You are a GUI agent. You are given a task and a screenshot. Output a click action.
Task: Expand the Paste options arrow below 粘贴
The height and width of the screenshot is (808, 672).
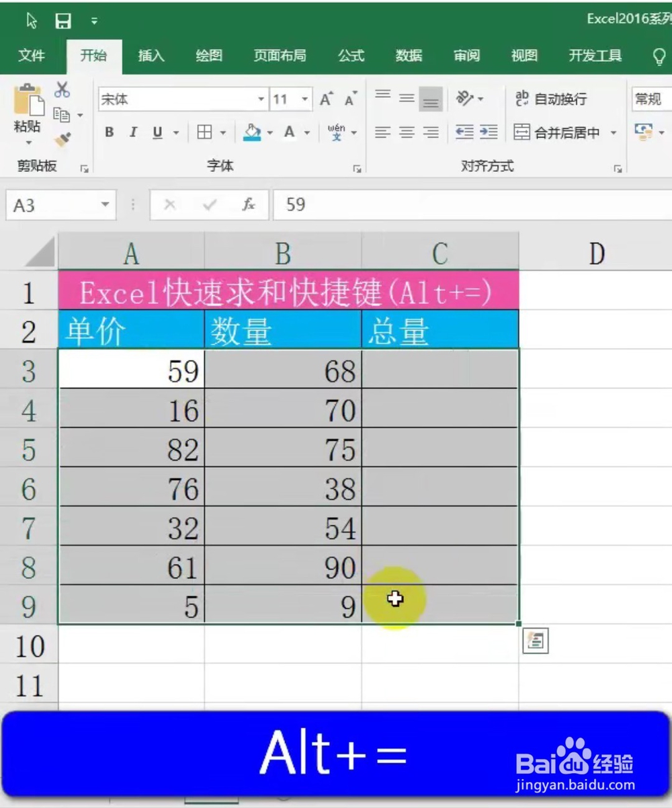point(28,143)
